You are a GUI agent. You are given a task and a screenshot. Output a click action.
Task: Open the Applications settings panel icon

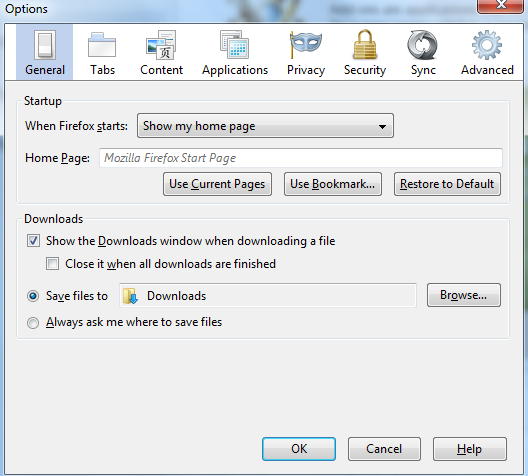point(235,44)
